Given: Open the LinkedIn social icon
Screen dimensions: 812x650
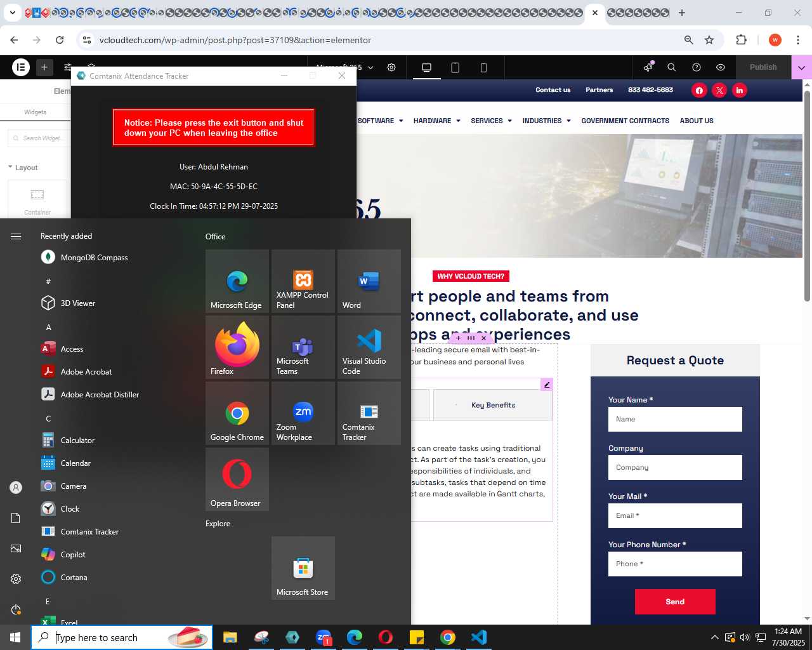Looking at the screenshot, I should (x=740, y=90).
